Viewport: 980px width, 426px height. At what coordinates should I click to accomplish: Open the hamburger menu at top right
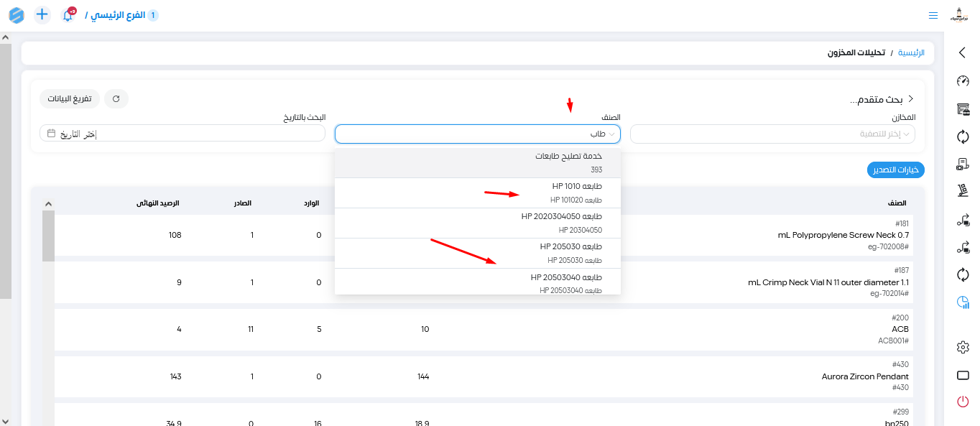[x=933, y=15]
